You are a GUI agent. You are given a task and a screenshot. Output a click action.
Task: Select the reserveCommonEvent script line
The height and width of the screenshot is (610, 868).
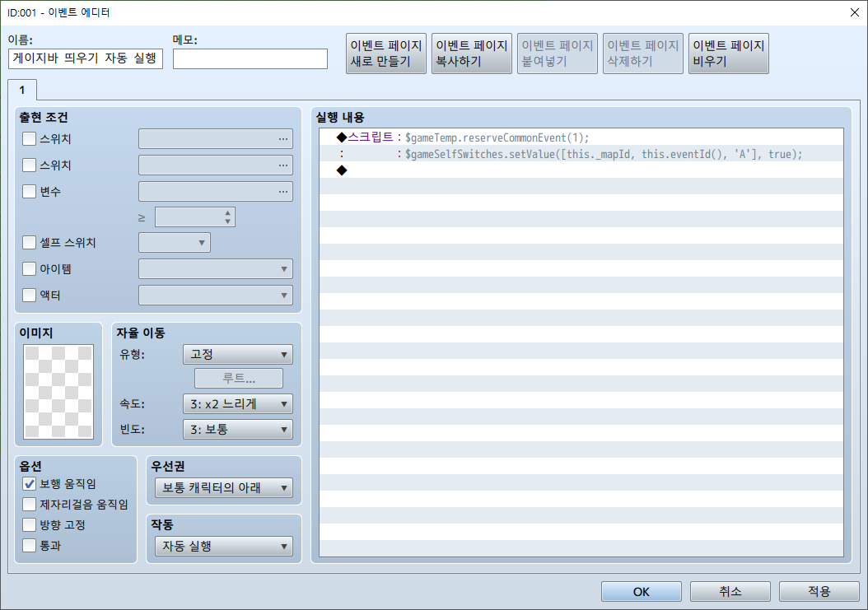coord(581,137)
